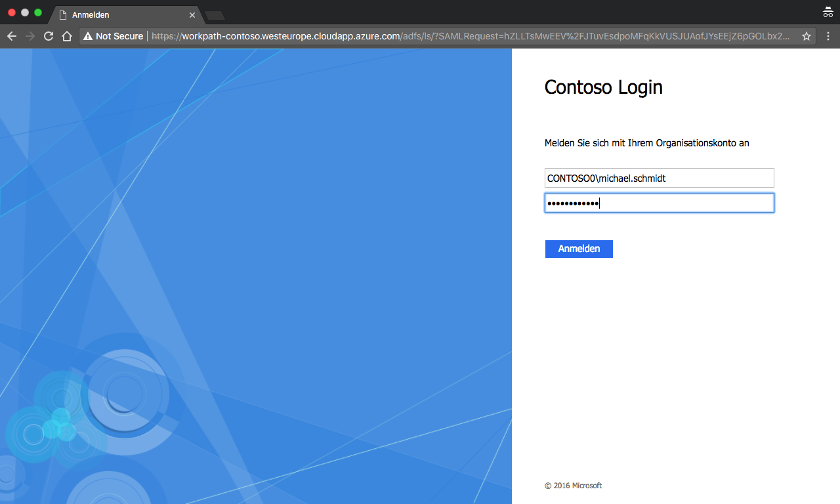
Task: Close the window with the red button
Action: (x=12, y=12)
